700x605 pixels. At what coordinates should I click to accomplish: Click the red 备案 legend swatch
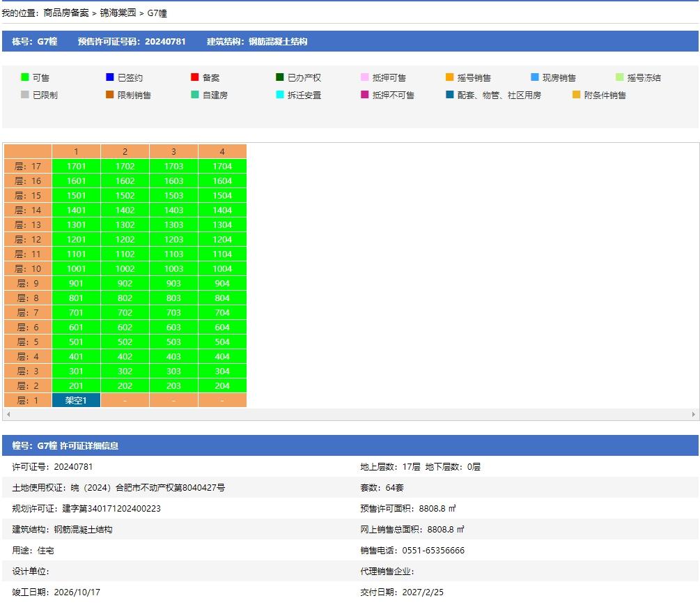point(194,77)
